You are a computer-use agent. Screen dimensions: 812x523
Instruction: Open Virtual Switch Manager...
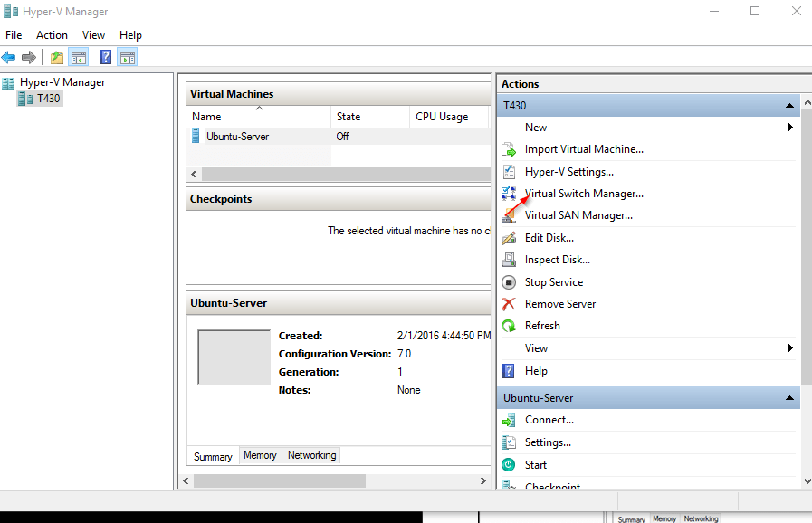(x=584, y=194)
